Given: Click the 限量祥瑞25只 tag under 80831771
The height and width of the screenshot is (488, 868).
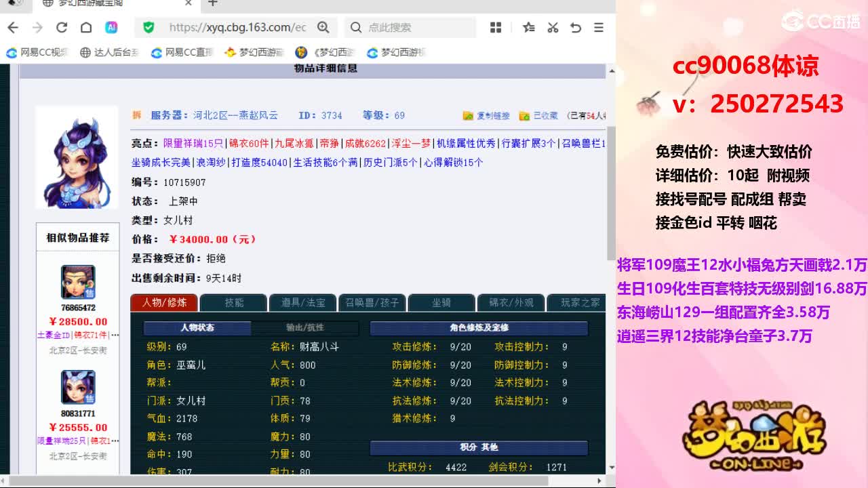Looking at the screenshot, I should point(62,441).
